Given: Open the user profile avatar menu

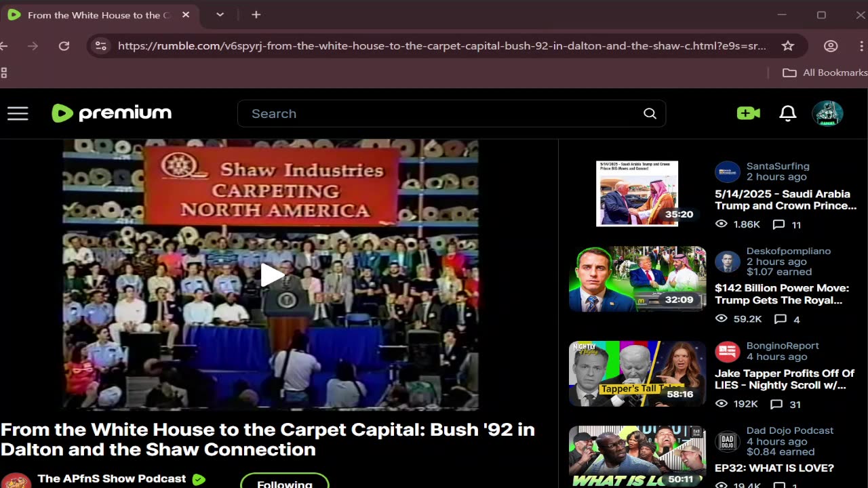Looking at the screenshot, I should 827,114.
